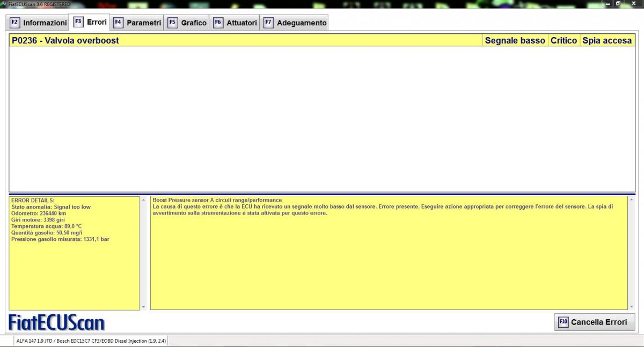Click the Boost Pressure sensor A circuit range/performance line
644x347 pixels.
click(217, 200)
